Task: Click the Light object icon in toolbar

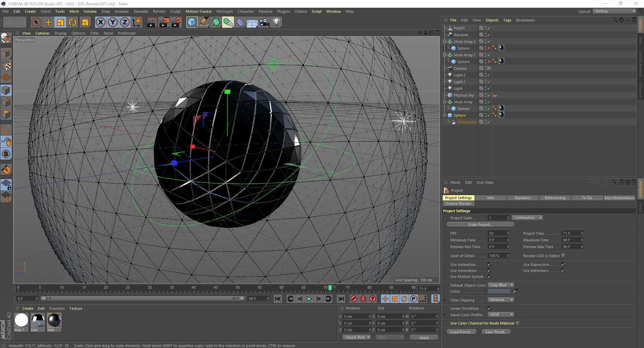Action: tap(276, 22)
